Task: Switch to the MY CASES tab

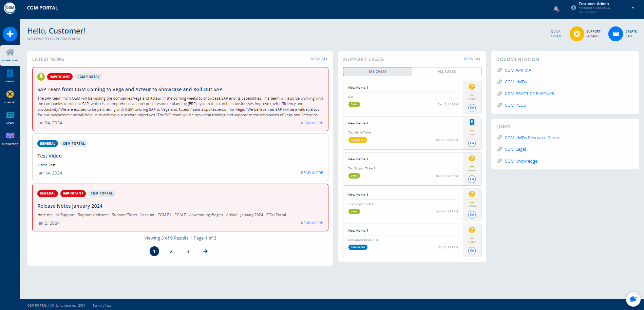Action: click(x=377, y=71)
